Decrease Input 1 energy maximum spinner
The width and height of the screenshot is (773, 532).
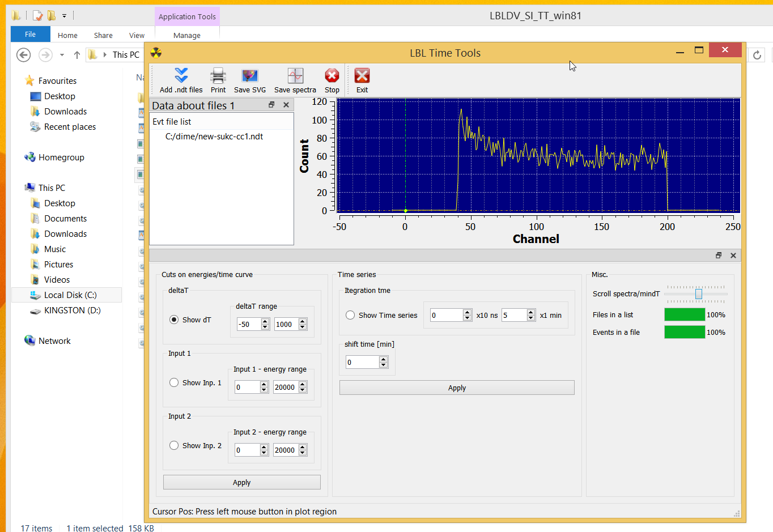coord(303,390)
